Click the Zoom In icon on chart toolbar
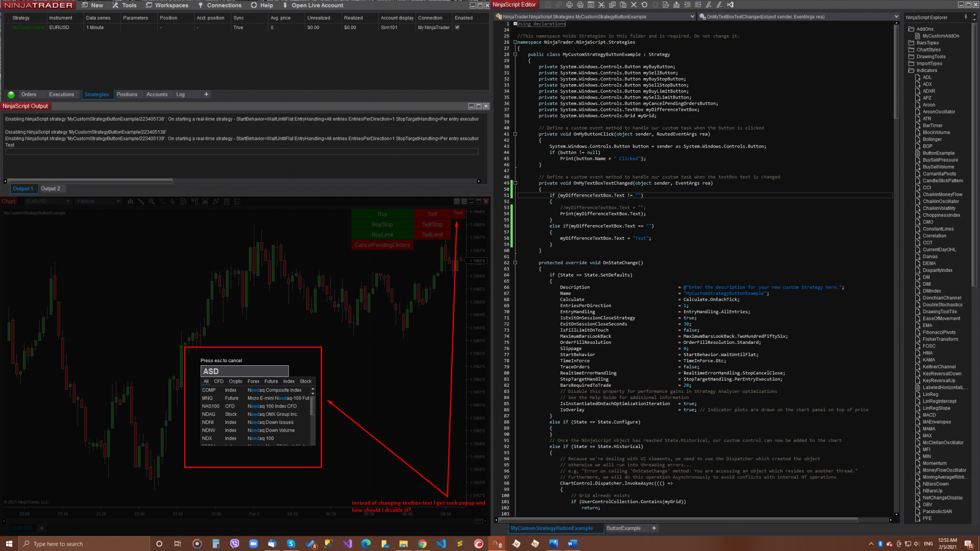The height and width of the screenshot is (551, 980). coord(152,202)
